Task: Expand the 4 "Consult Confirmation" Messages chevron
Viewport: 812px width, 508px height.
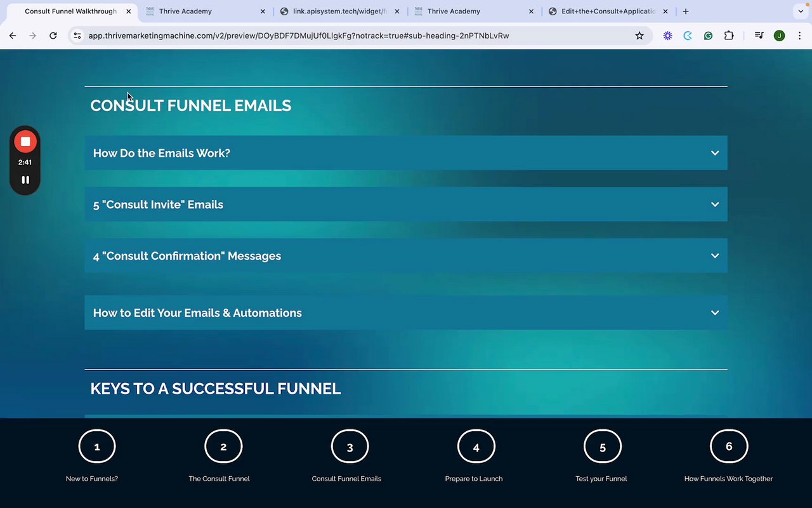Action: (715, 256)
